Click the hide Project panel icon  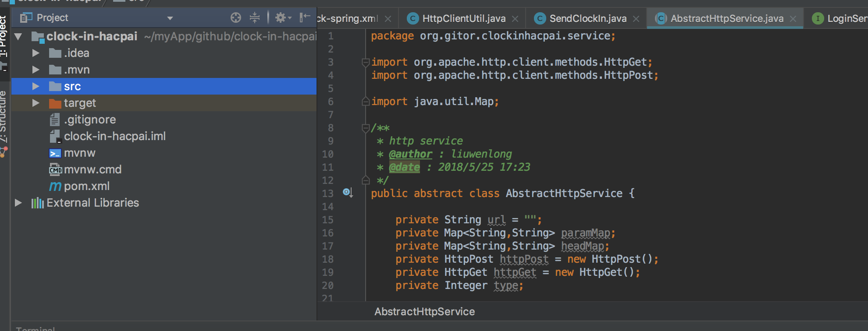[305, 18]
